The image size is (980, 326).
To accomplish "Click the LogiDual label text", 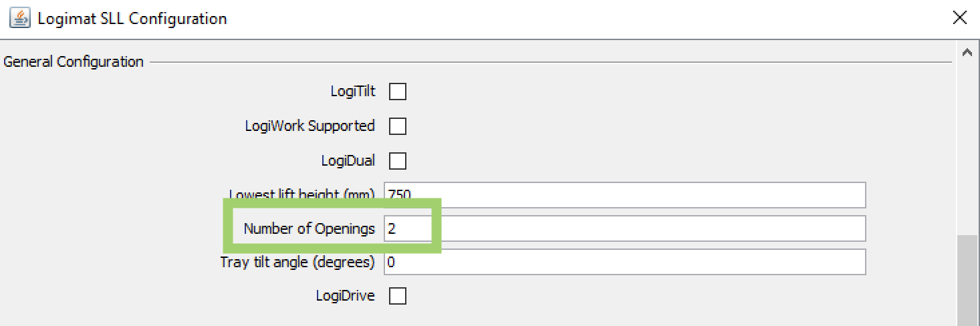I will pyautogui.click(x=348, y=161).
